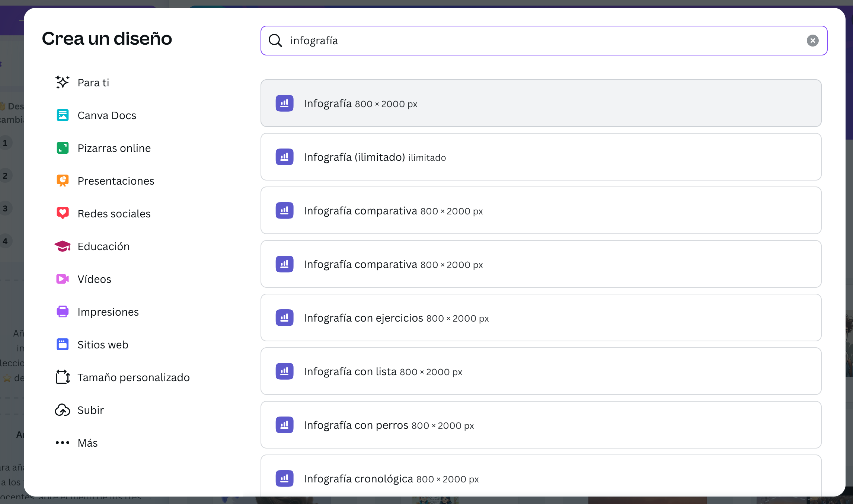Open Infografía cronológica result
The width and height of the screenshot is (853, 504).
tap(541, 478)
